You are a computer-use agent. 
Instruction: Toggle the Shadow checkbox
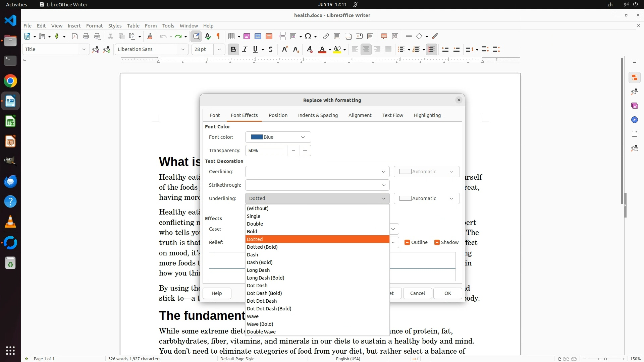(437, 242)
